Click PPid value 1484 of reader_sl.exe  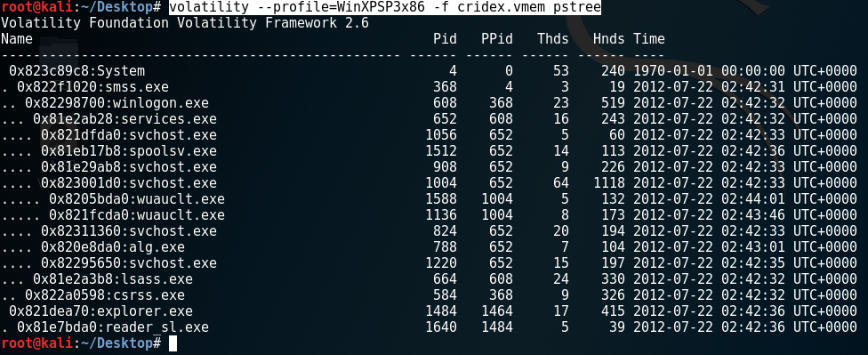pos(497,327)
